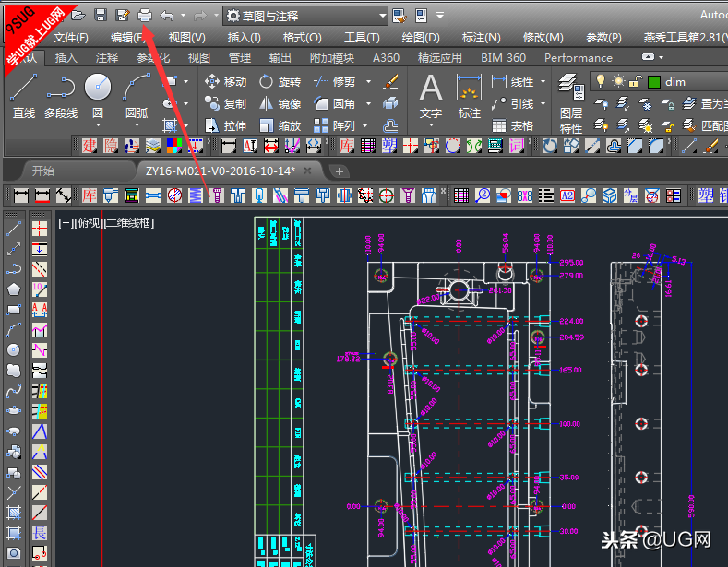Click the 库 library icon in lower toolbar
728x567 pixels.
89,195
